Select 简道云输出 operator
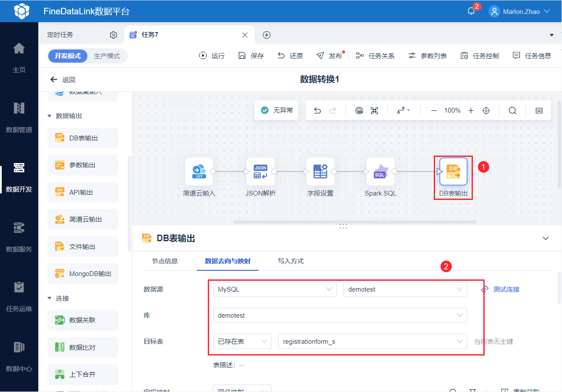This screenshot has width=562, height=392. 83,219
